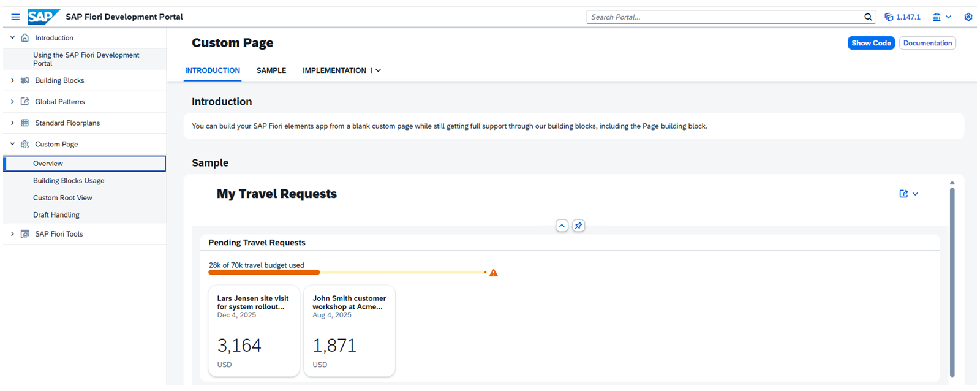
Task: Switch to the SAMPLE tab
Action: [x=271, y=70]
